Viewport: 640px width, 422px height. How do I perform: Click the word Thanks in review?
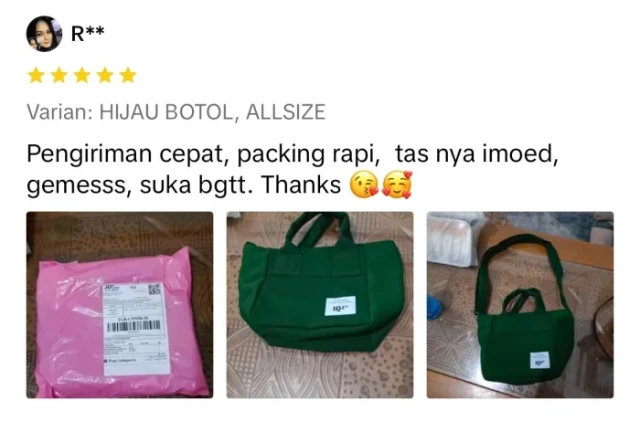pyautogui.click(x=301, y=185)
